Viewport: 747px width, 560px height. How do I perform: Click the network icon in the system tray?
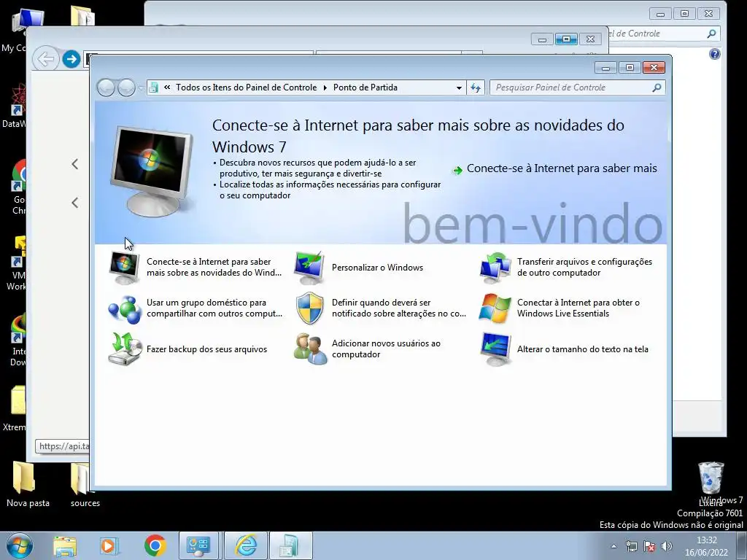pyautogui.click(x=632, y=546)
